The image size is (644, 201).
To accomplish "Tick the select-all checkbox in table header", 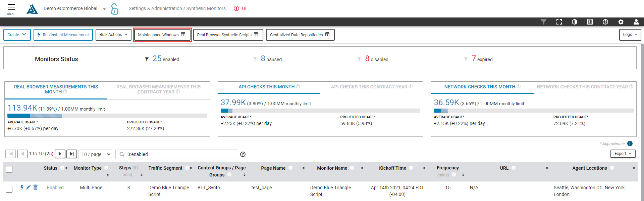I will (9, 169).
